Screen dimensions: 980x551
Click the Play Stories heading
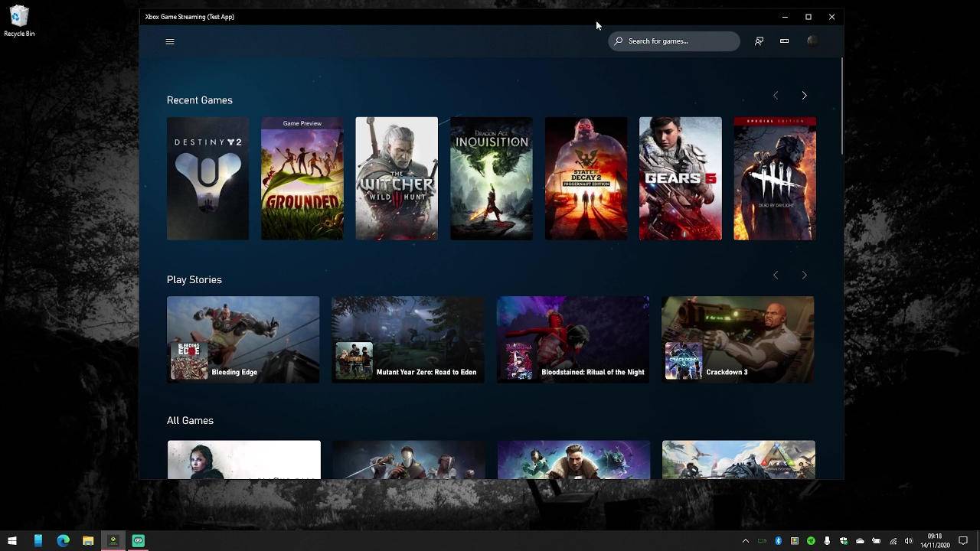[x=194, y=279]
